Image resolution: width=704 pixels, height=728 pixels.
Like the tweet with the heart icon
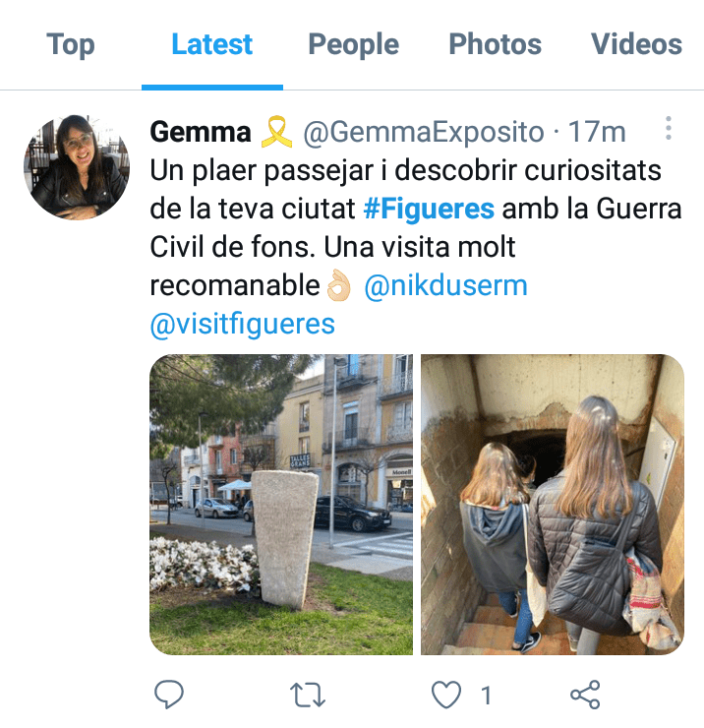446,695
